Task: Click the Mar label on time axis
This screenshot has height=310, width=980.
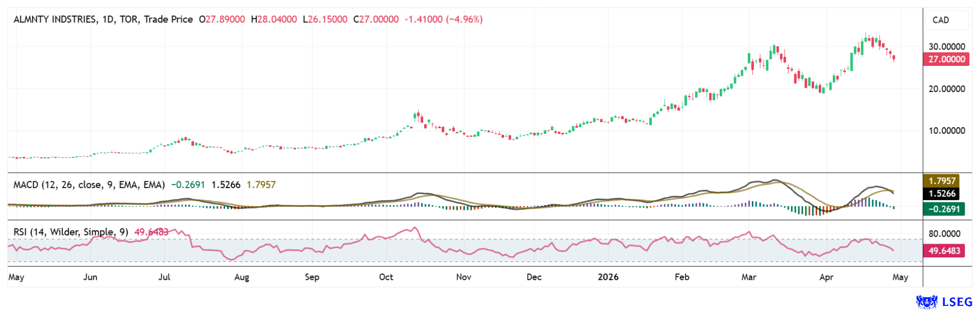Action: click(749, 277)
